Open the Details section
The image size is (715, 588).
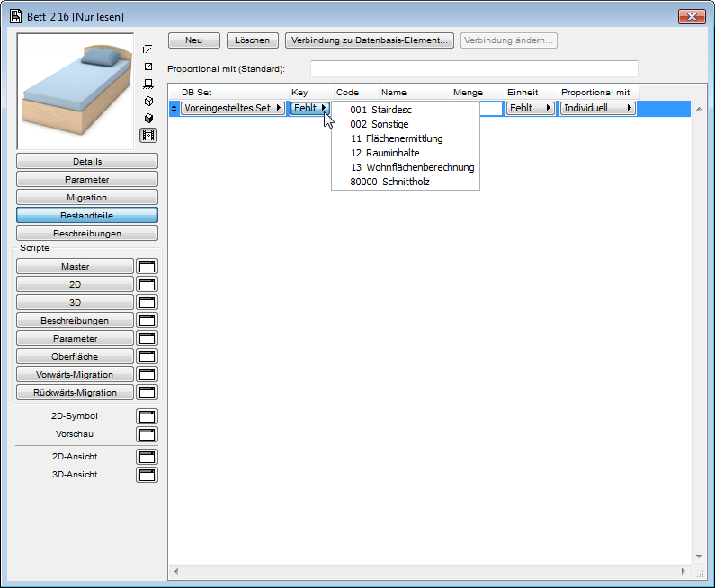(87, 161)
